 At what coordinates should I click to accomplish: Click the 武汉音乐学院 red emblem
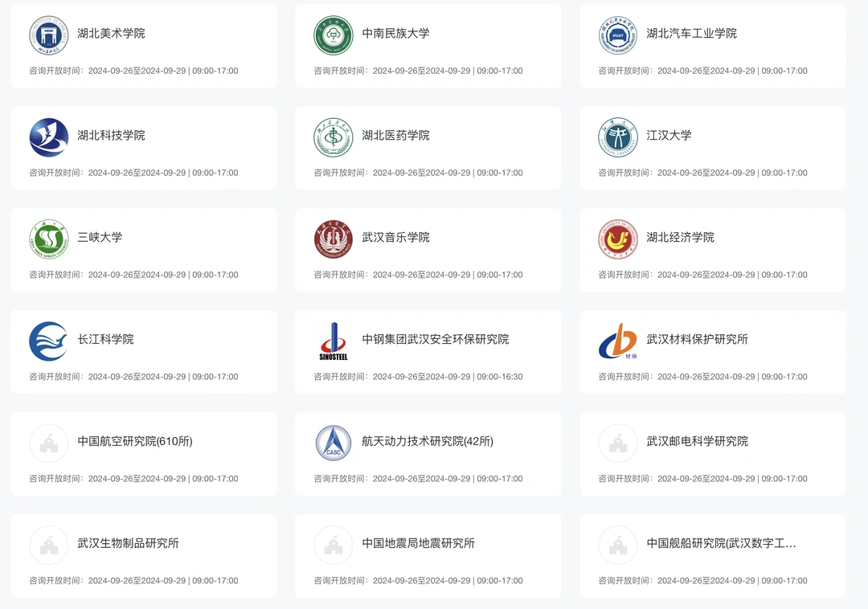334,239
